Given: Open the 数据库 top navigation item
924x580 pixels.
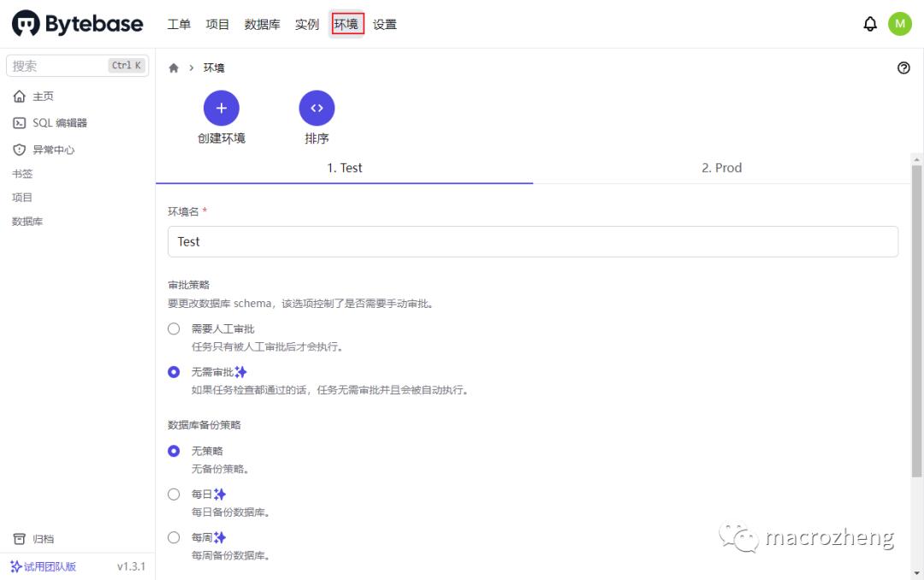Looking at the screenshot, I should click(x=262, y=24).
